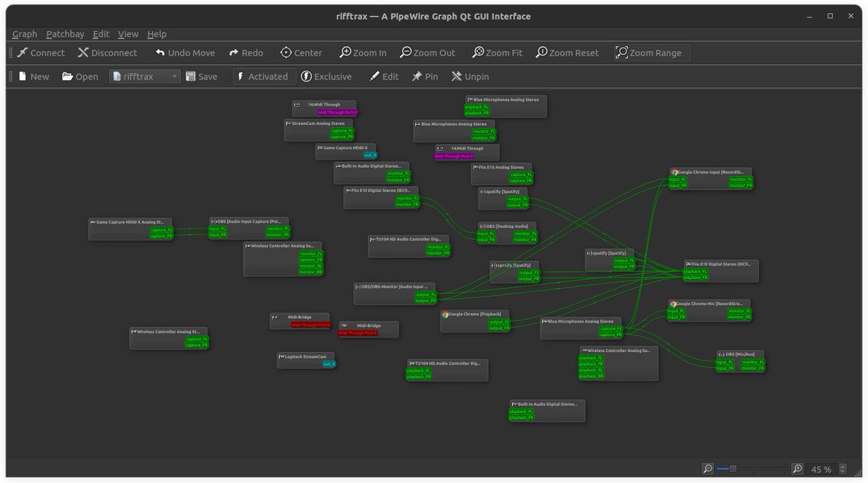This screenshot has height=483, width=868.
Task: Click input_FL port on Google Chrome Mic
Action: click(676, 311)
